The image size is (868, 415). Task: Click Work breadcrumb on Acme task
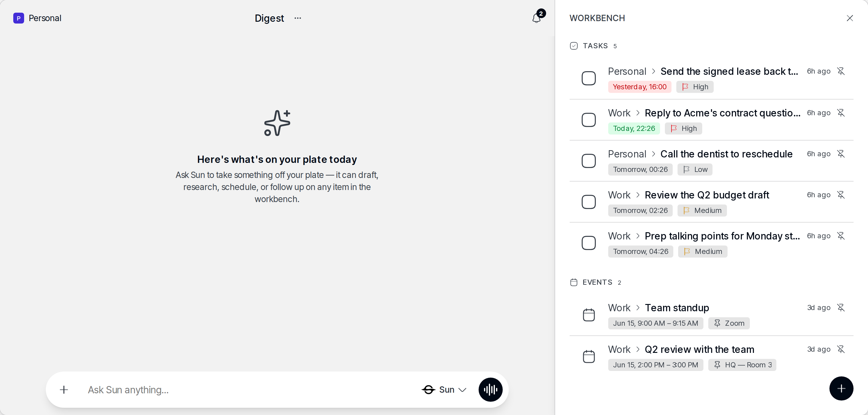click(x=619, y=112)
